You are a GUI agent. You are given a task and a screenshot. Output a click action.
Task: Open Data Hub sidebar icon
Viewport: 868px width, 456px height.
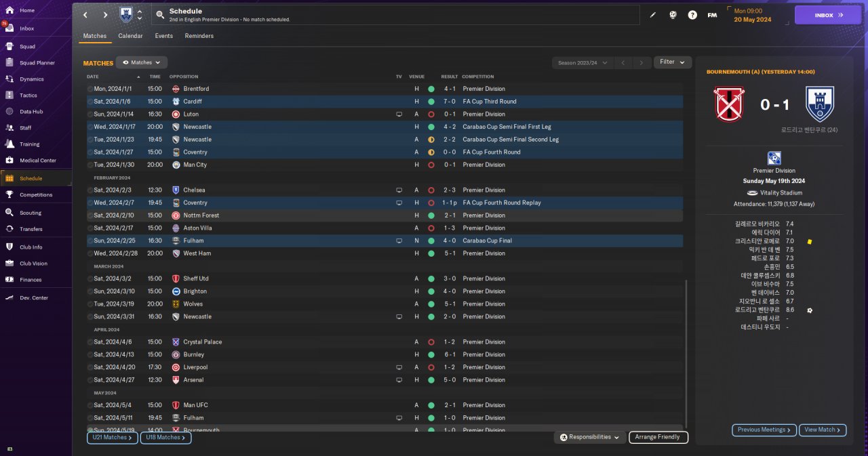9,112
